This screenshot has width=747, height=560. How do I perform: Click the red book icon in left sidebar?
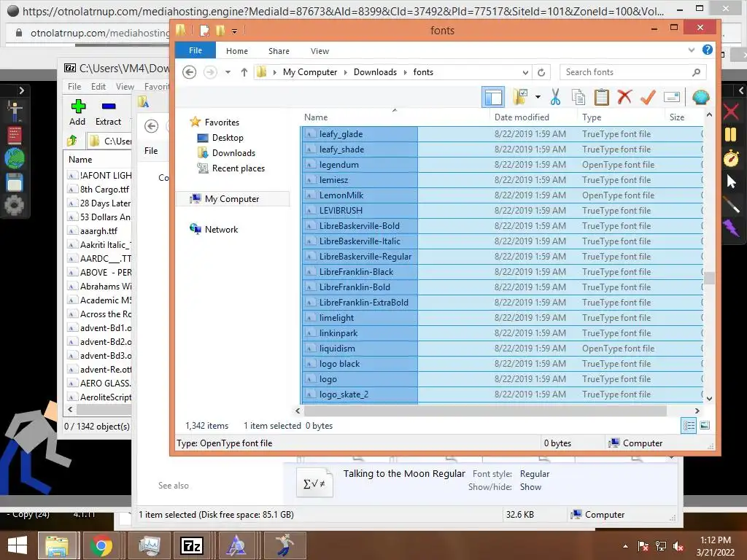[x=15, y=135]
